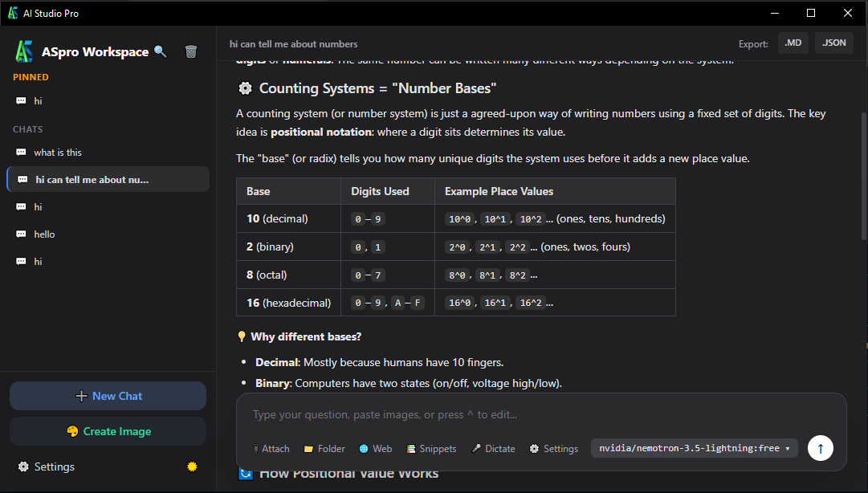The image size is (868, 493).
Task: Minimize the AI Studio Pro window
Action: (775, 13)
